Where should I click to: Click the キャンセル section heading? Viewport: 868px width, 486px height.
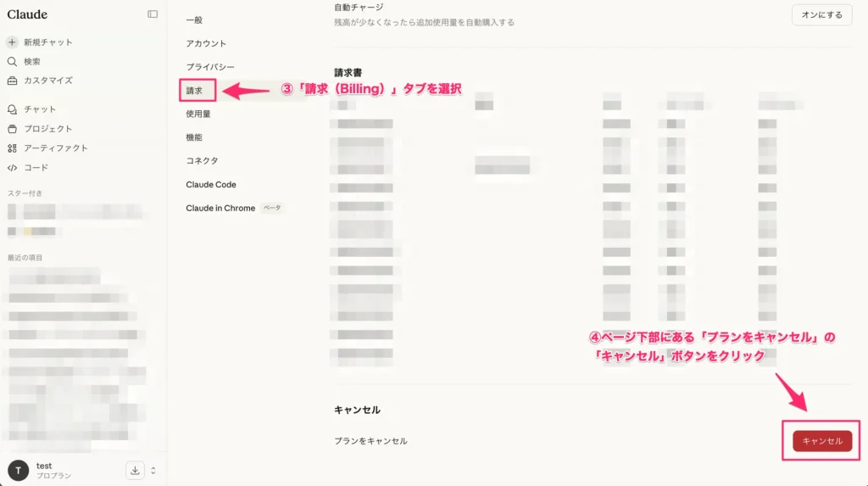(357, 410)
